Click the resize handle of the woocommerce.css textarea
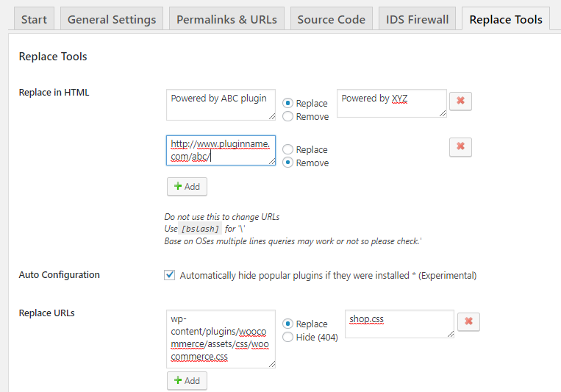This screenshot has height=392, width=561. pos(272,365)
